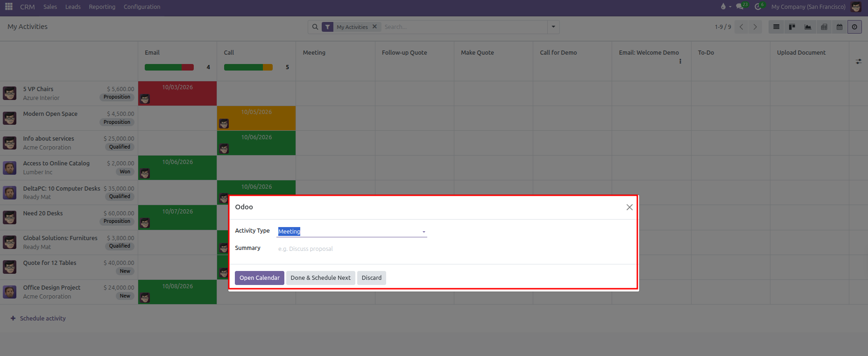Open the main apps grid menu
Image resolution: width=868 pixels, height=356 pixels.
click(x=8, y=7)
